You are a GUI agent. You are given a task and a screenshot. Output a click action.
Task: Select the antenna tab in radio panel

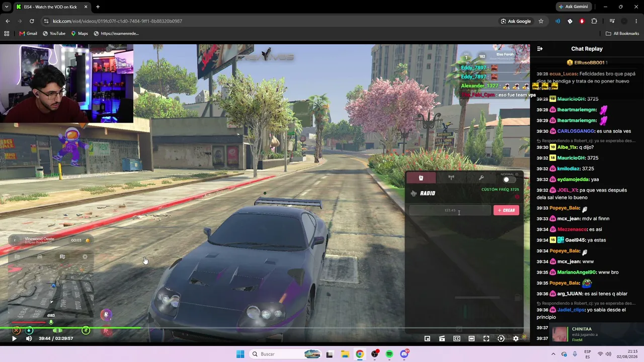click(451, 177)
